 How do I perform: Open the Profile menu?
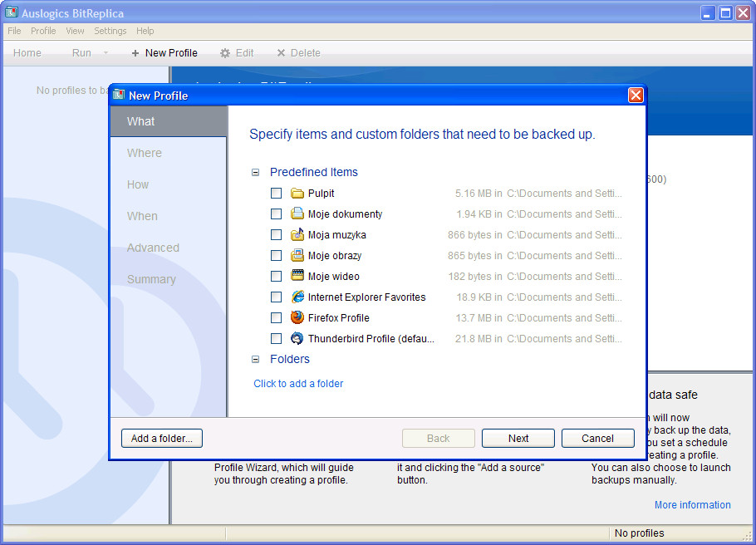coord(43,31)
